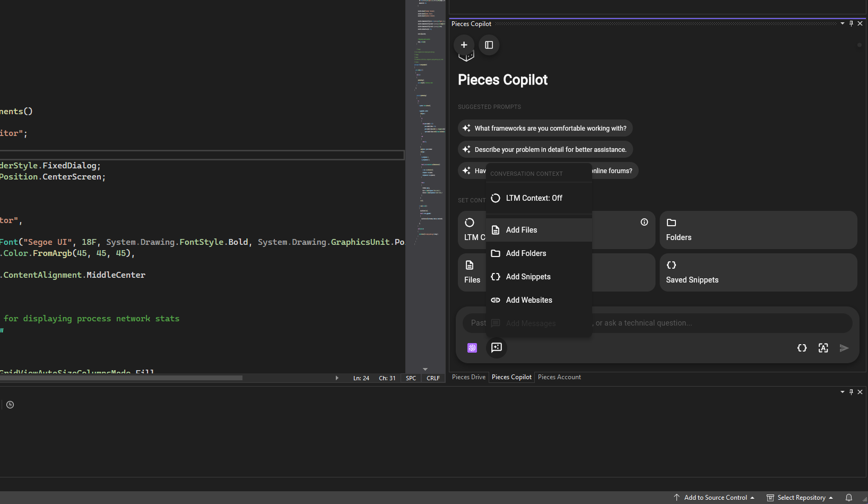Click horizontal scrollbar right arrow in editor
868x504 pixels.
(337, 378)
